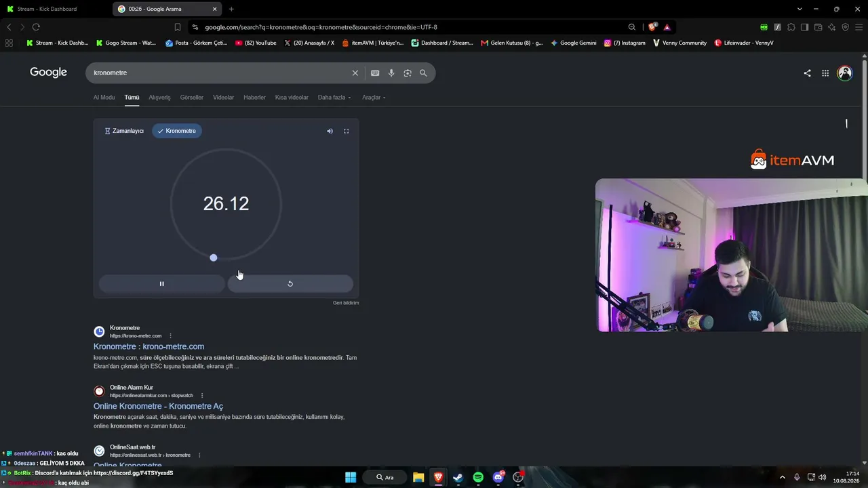Open the zoom-out magnifier in address bar
The width and height of the screenshot is (868, 488).
tap(632, 27)
